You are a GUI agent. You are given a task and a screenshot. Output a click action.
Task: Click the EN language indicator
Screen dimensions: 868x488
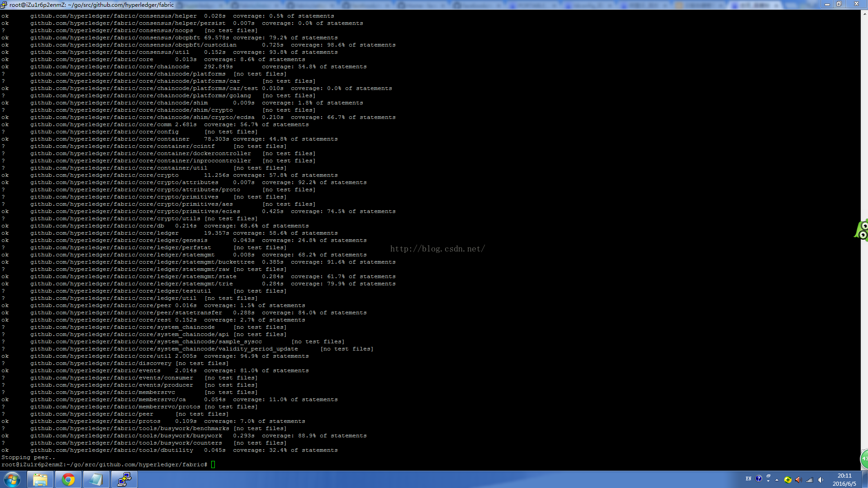[x=749, y=479]
